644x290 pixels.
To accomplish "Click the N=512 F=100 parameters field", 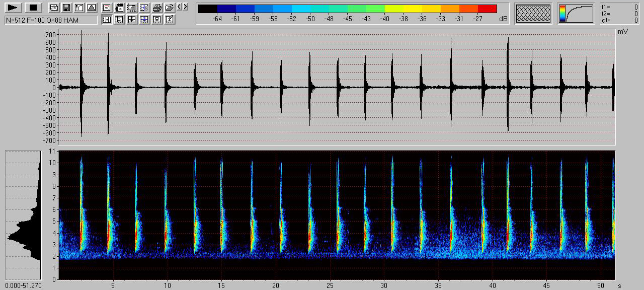I will pyautogui.click(x=51, y=20).
